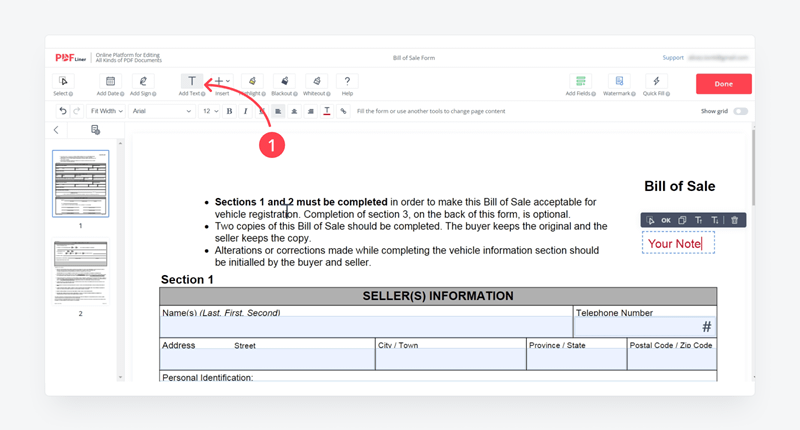Image resolution: width=800 pixels, height=430 pixels.
Task: Open Help from the toolbar
Action: [x=347, y=82]
